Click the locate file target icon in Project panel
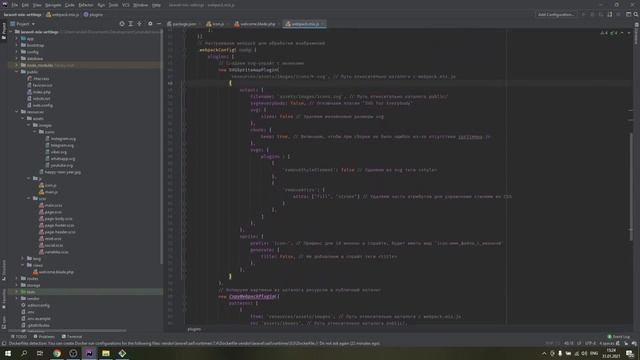640x360 pixels. point(122,24)
